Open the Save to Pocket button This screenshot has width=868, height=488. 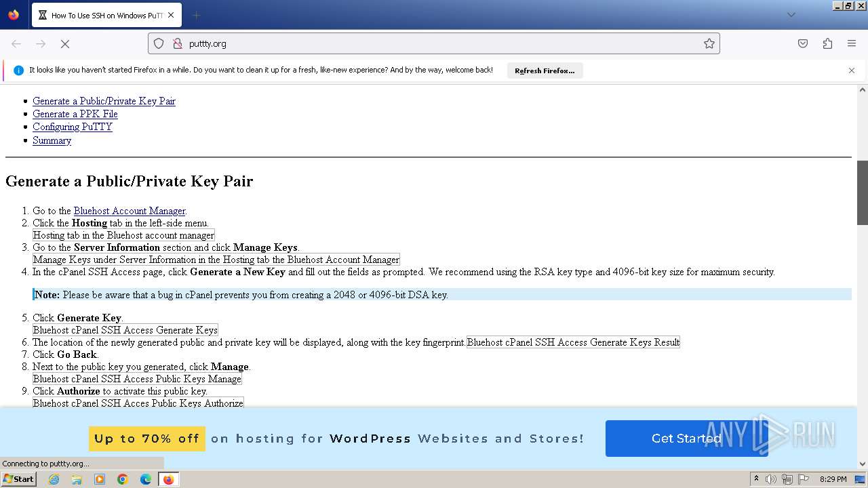(803, 43)
